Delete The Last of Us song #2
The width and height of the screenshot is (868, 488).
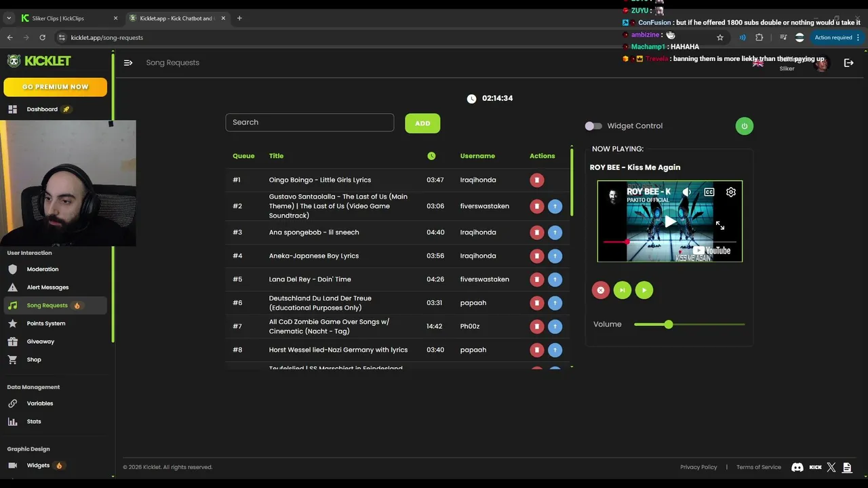point(536,206)
